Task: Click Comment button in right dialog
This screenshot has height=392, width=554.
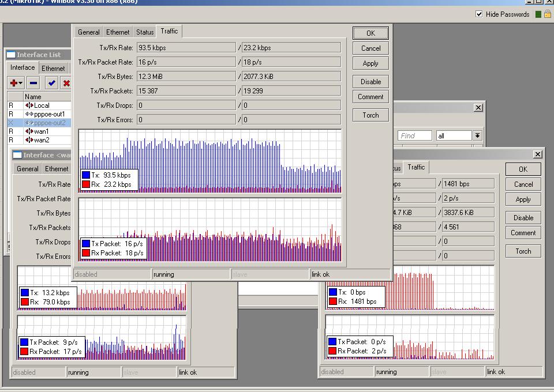Action: (523, 233)
